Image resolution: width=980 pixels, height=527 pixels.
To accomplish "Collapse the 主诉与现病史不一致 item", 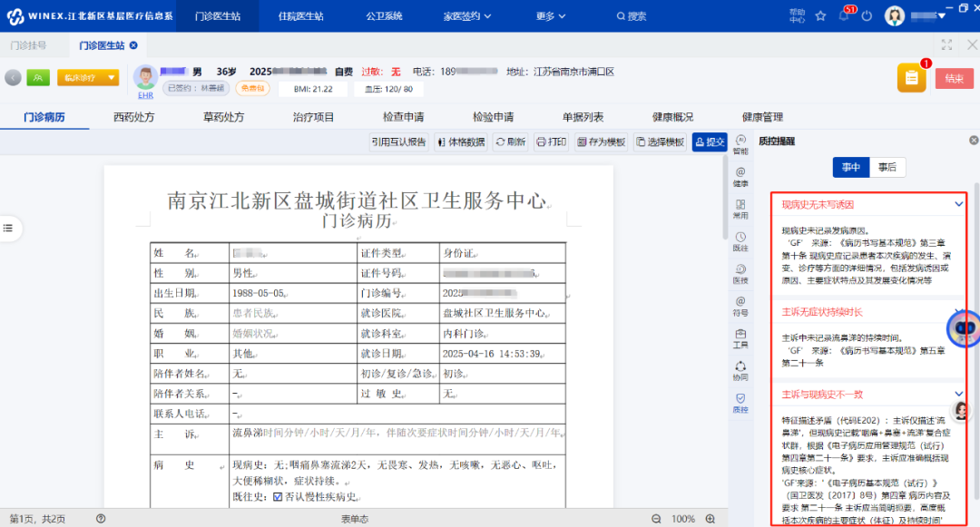I will (959, 394).
